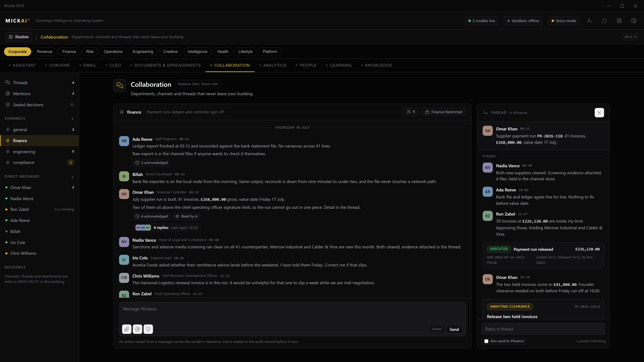Click the Read by 6 eye badge
Screen dimensions: 644x362
click(x=186, y=216)
